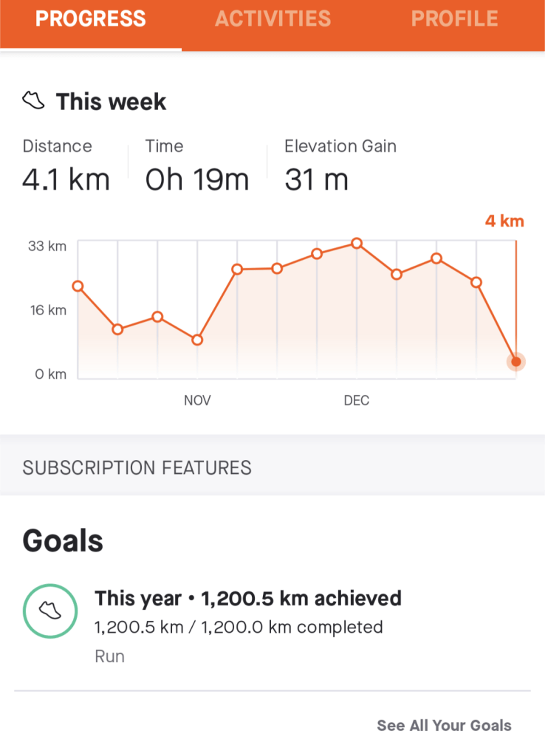Open the PROFILE tab
Screen dimensions: 545x756
[454, 19]
